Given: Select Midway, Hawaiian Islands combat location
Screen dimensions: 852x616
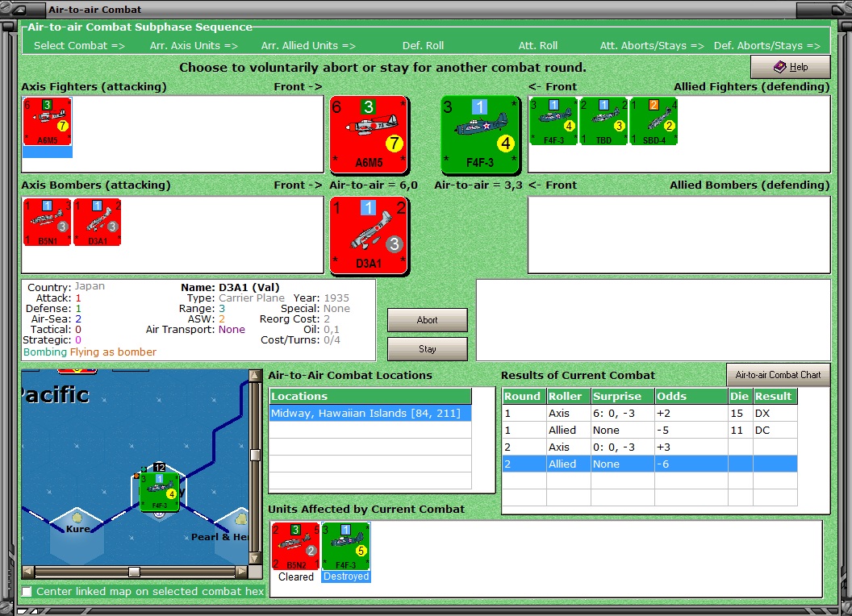Looking at the screenshot, I should pos(370,414).
